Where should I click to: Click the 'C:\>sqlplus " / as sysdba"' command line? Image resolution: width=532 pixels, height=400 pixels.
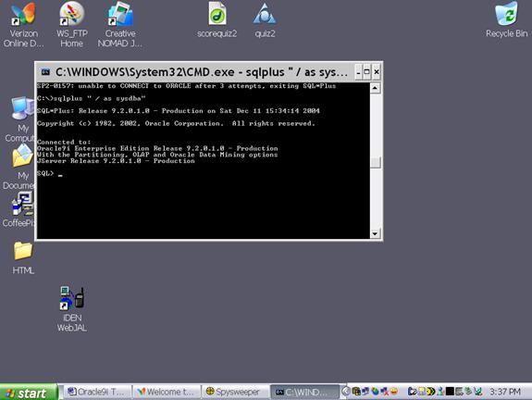point(92,98)
